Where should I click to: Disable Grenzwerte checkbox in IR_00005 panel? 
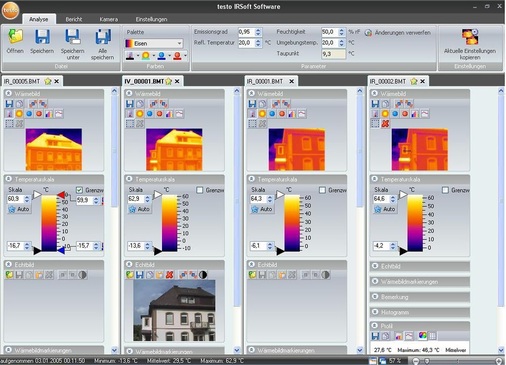[x=79, y=190]
